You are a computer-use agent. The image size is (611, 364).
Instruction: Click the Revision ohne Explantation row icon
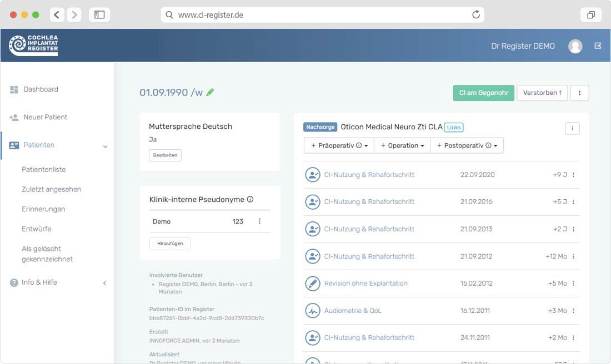[x=313, y=284]
